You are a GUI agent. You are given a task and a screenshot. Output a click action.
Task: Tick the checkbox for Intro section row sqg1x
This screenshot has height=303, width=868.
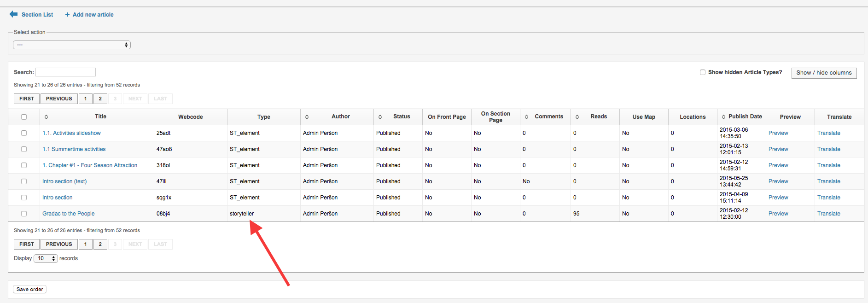[24, 198]
